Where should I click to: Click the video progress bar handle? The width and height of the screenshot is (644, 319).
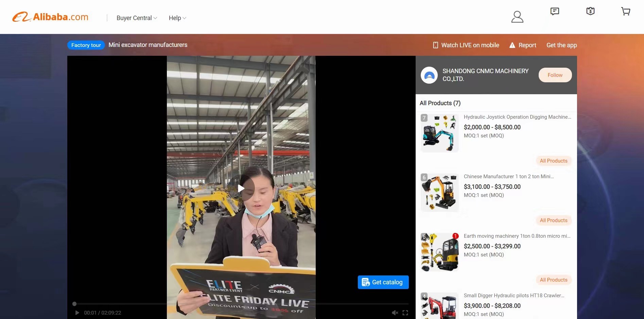pyautogui.click(x=74, y=304)
